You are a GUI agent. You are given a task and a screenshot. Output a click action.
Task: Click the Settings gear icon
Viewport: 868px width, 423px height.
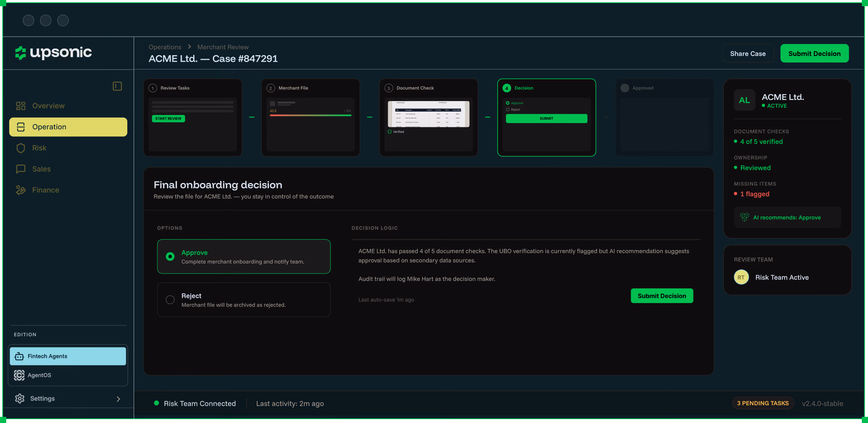[x=20, y=398]
